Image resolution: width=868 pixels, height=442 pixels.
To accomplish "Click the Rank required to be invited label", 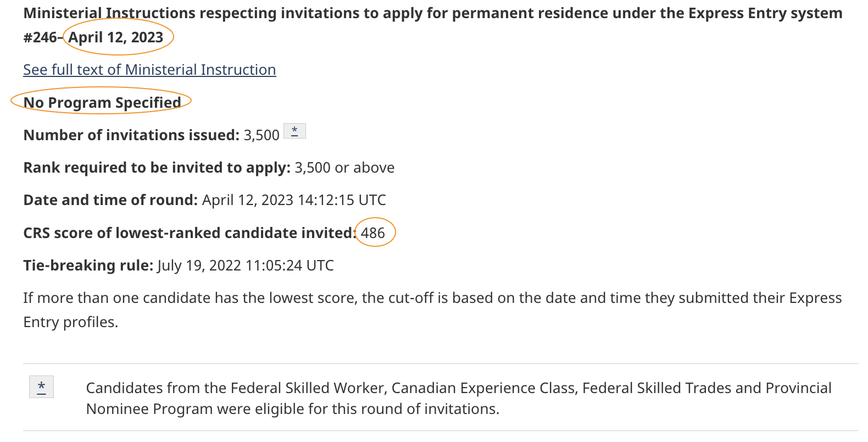I will [x=157, y=168].
